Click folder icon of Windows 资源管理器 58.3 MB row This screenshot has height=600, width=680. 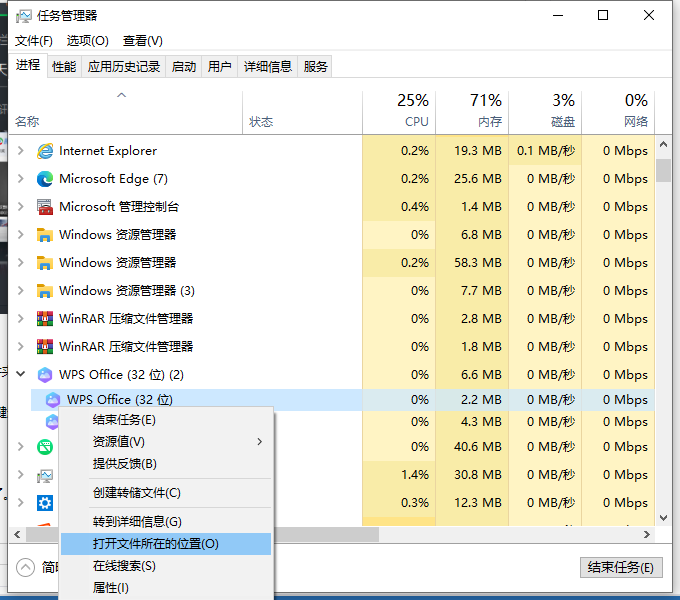click(45, 263)
